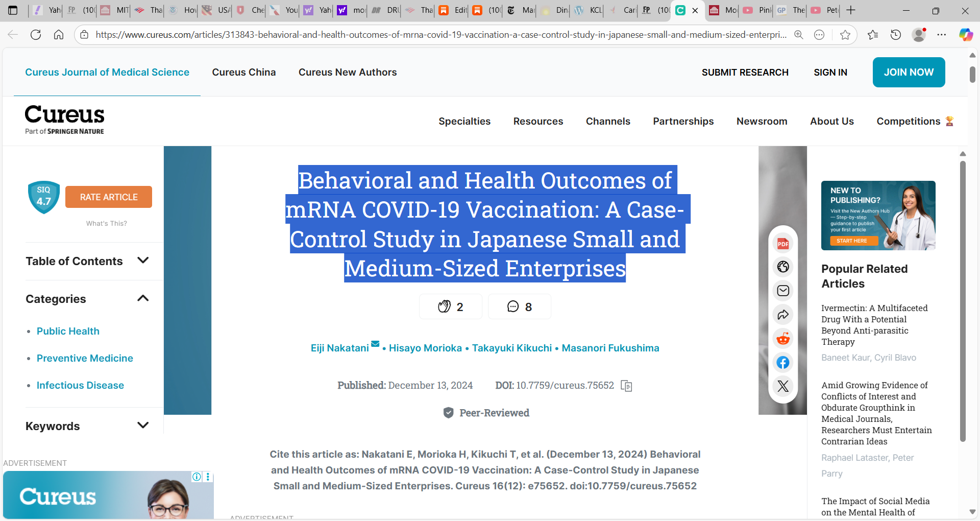Copy the DOI with copy icon
This screenshot has width=980, height=521.
click(626, 386)
